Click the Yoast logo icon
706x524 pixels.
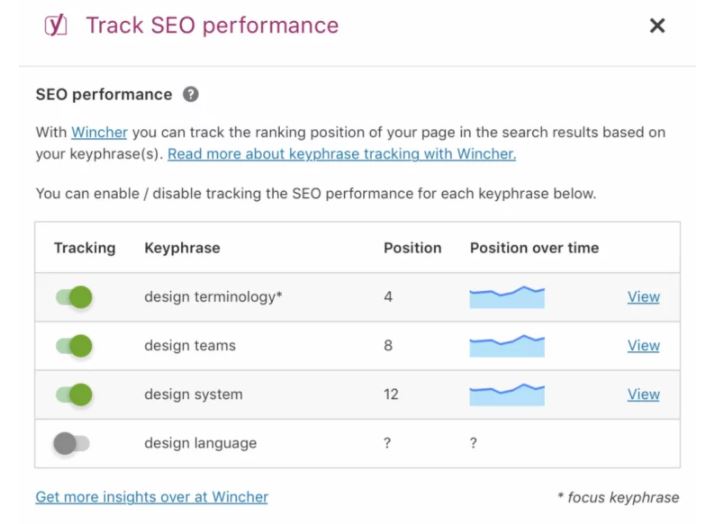(x=56, y=25)
